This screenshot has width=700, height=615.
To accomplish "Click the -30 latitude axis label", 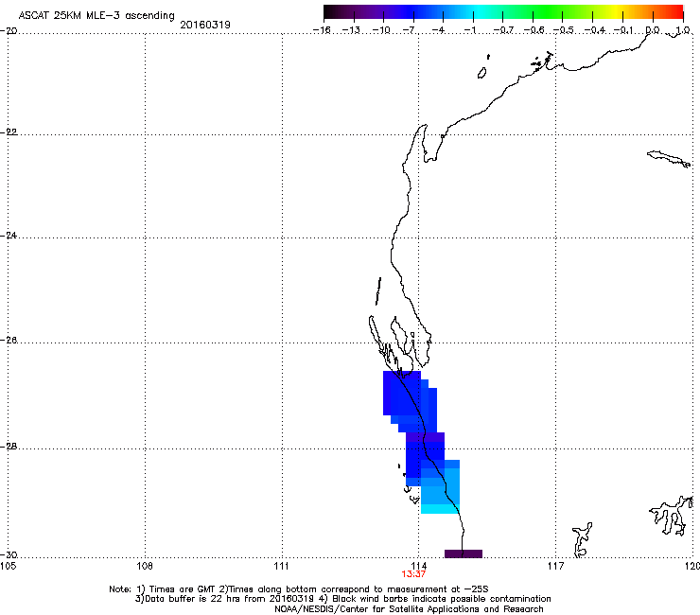I will tap(9, 555).
